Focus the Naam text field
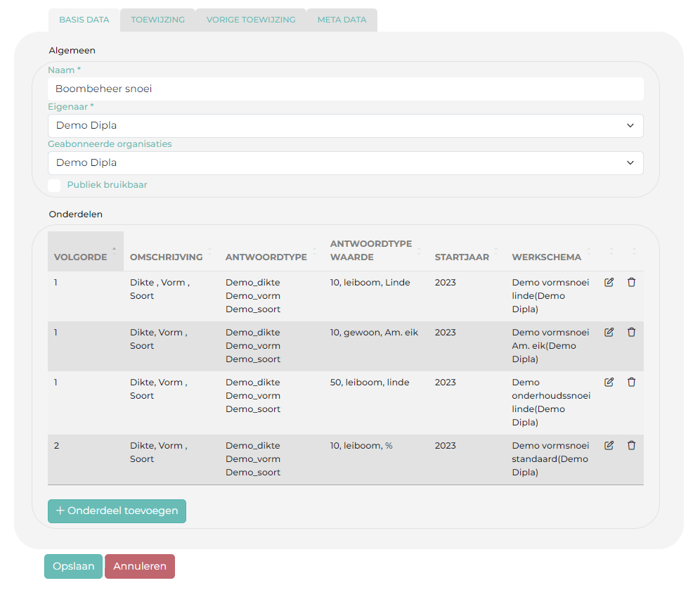This screenshot has height=590, width=700. pyautogui.click(x=345, y=89)
